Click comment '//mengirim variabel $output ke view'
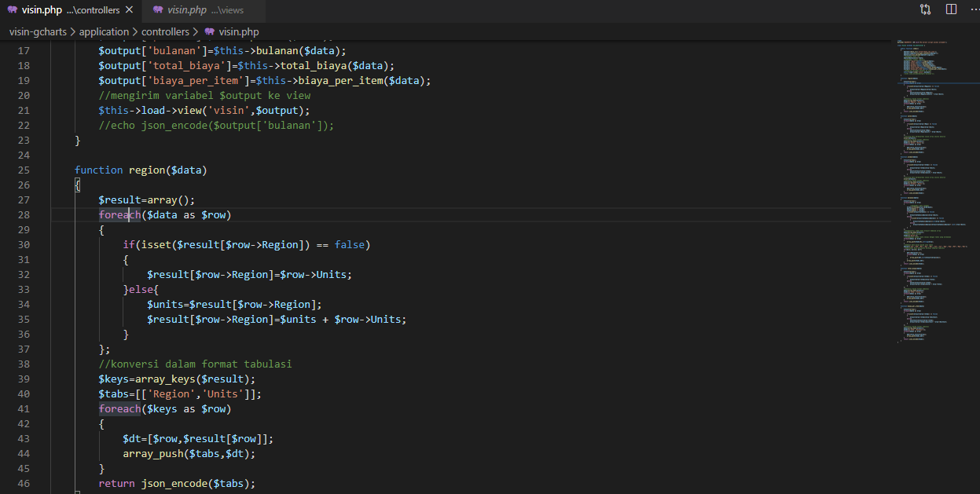Viewport: 980px width, 494px height. click(204, 95)
